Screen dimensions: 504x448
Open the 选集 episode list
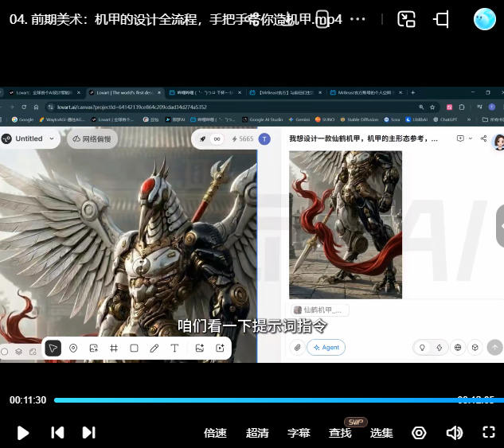pyautogui.click(x=381, y=433)
